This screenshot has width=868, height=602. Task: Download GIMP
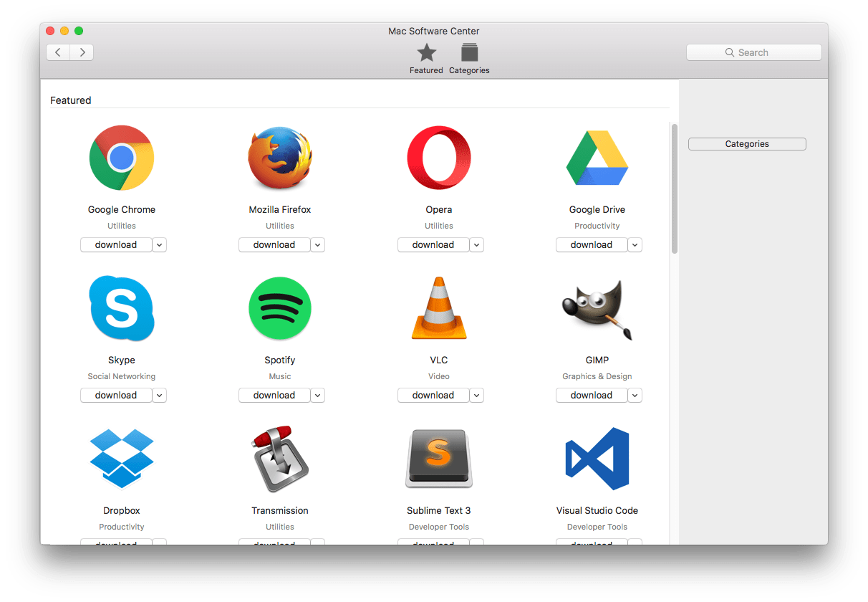click(592, 395)
